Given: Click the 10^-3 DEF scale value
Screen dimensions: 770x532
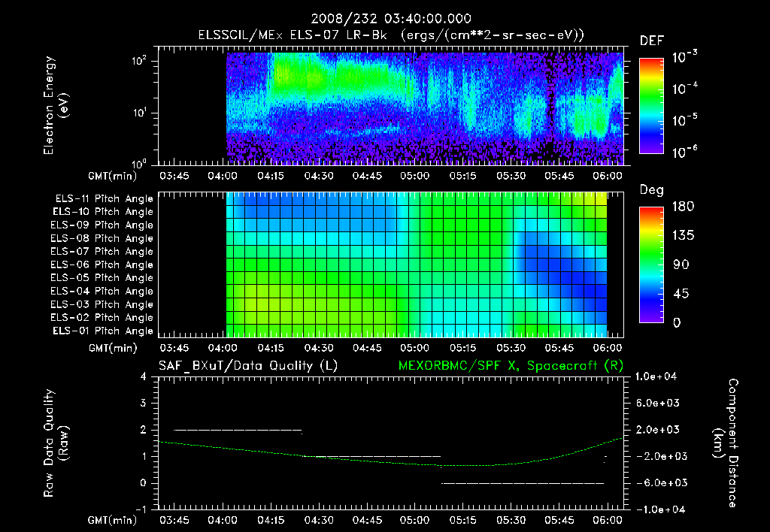Looking at the screenshot, I should pyautogui.click(x=684, y=57).
